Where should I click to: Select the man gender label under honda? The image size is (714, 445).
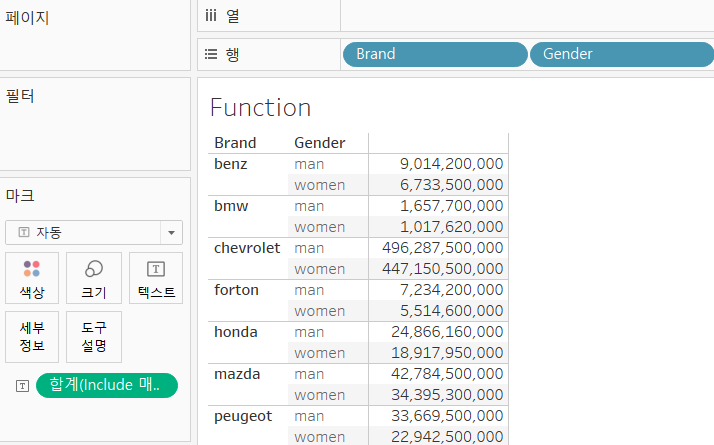click(309, 332)
